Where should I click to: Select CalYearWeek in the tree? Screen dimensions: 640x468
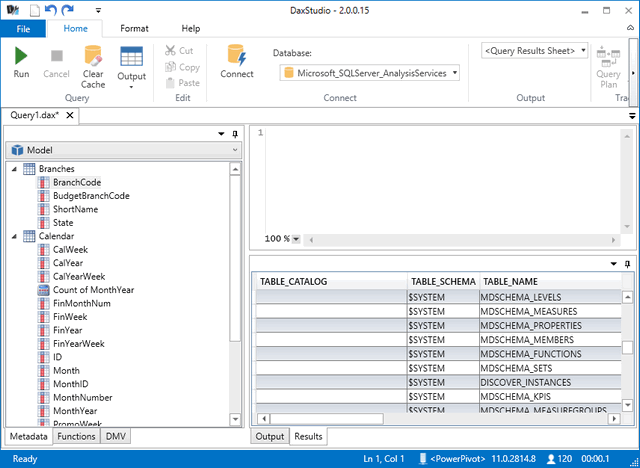tap(79, 277)
